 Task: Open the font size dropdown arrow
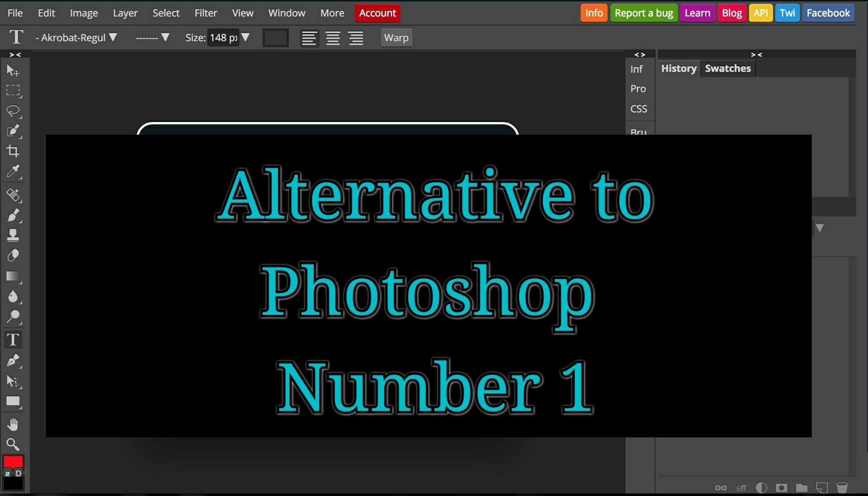[245, 37]
